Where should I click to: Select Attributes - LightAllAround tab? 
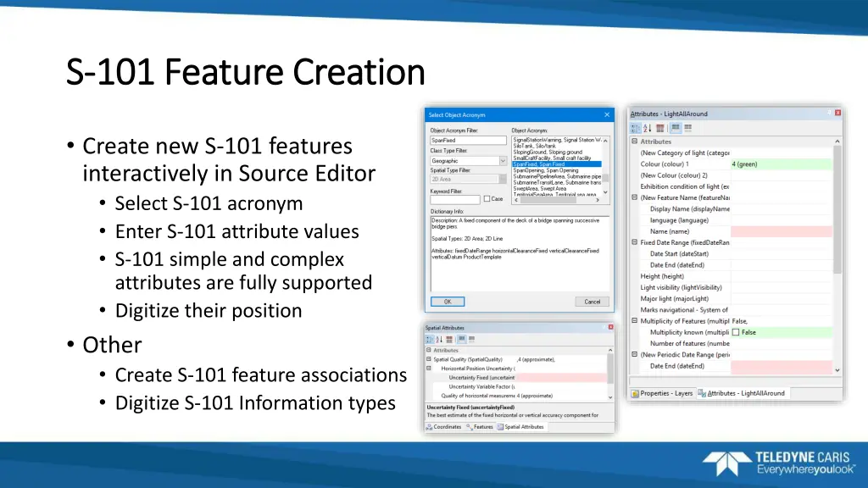pos(741,393)
